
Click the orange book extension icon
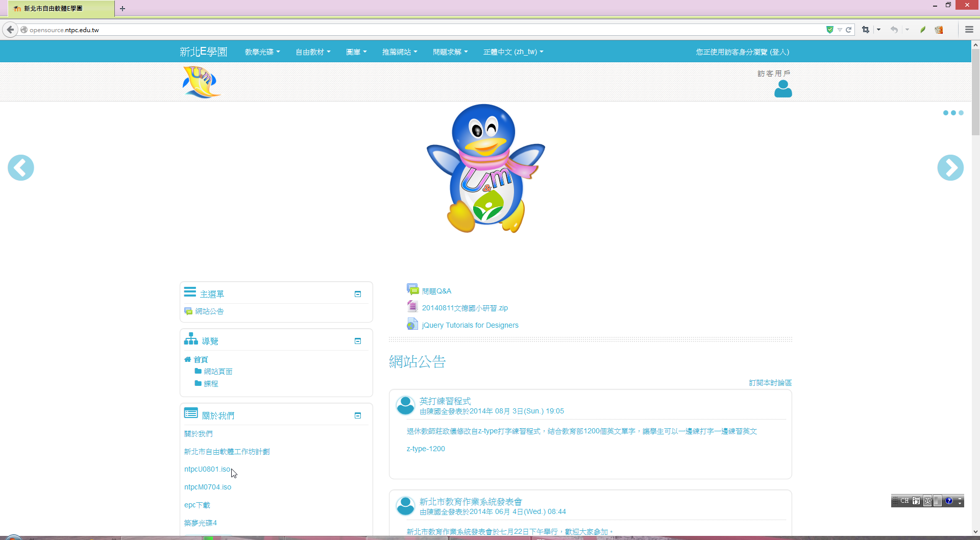click(x=939, y=30)
